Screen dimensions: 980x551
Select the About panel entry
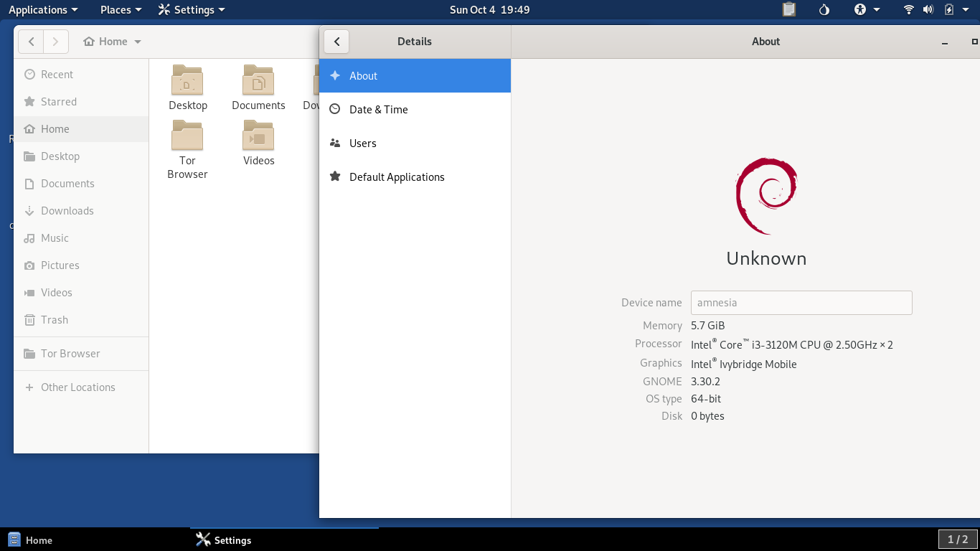pos(415,75)
